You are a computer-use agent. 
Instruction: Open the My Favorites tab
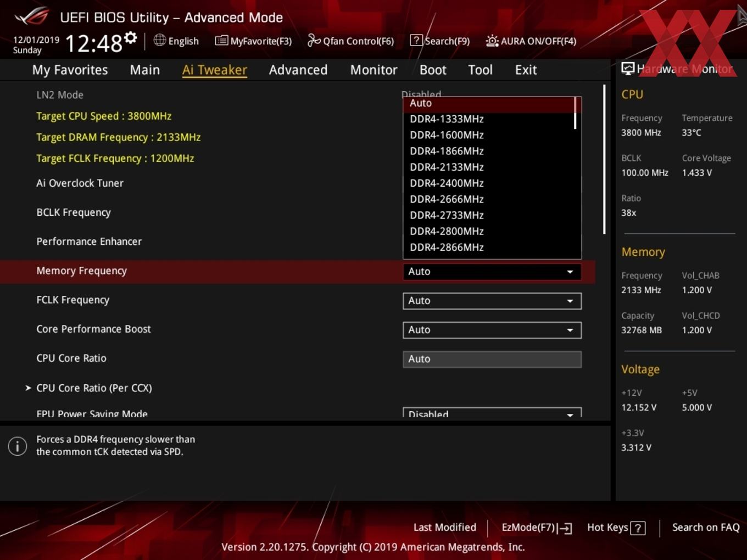(x=70, y=70)
